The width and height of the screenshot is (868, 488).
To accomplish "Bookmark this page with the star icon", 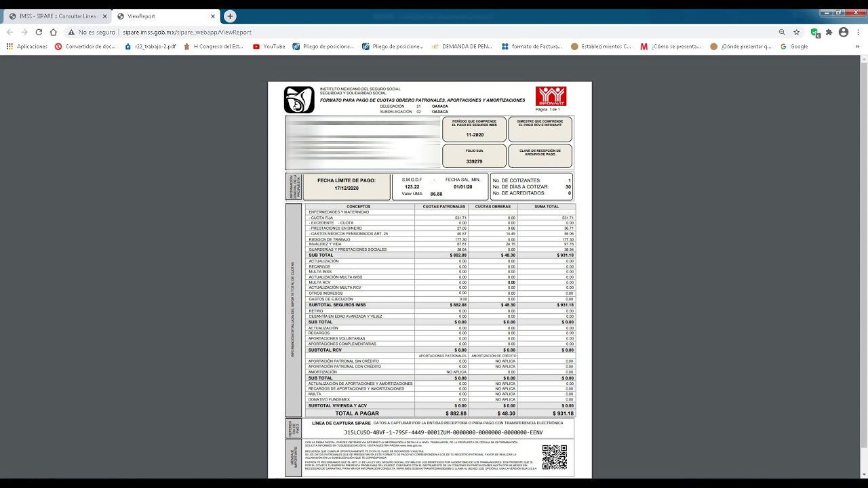I will (796, 32).
